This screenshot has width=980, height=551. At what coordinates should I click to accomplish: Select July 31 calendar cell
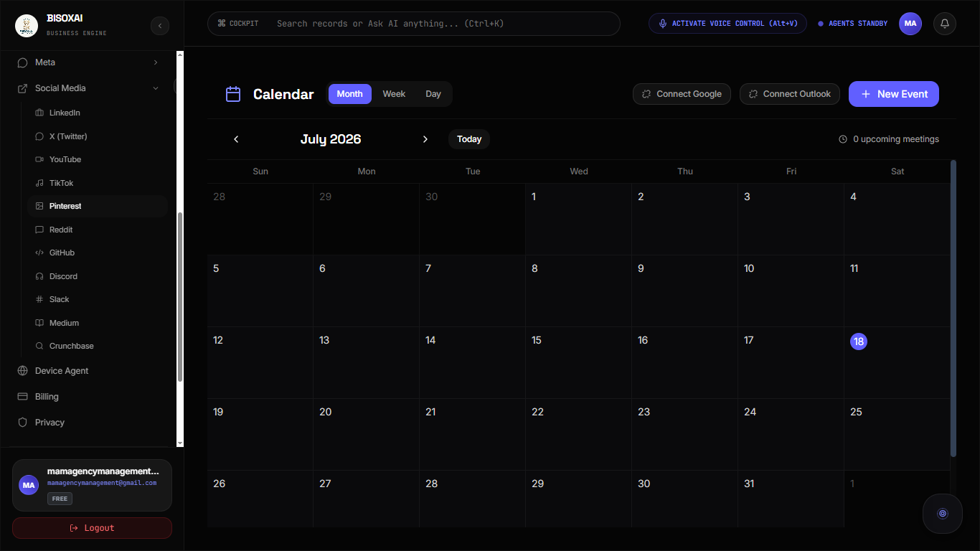(x=791, y=499)
